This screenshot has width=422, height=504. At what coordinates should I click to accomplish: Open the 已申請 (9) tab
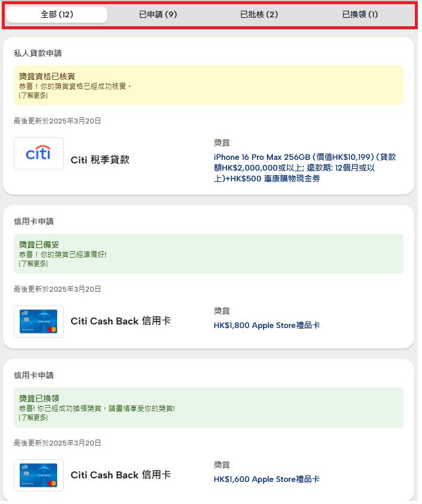[x=157, y=14]
